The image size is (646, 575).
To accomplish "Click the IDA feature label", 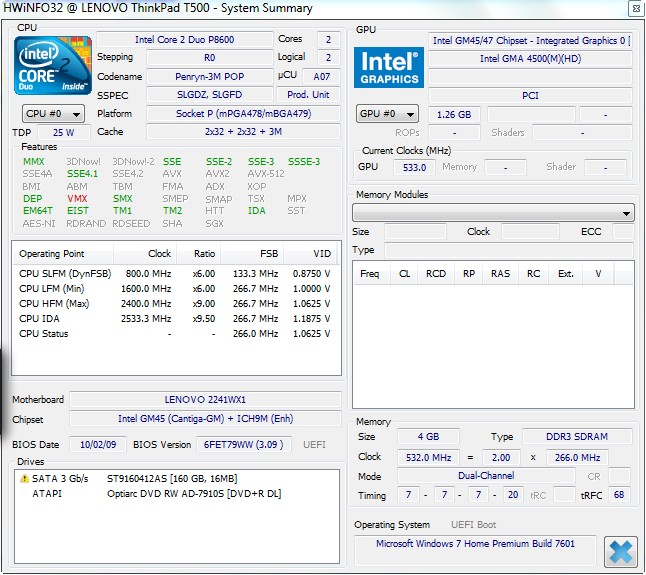I will [x=256, y=211].
